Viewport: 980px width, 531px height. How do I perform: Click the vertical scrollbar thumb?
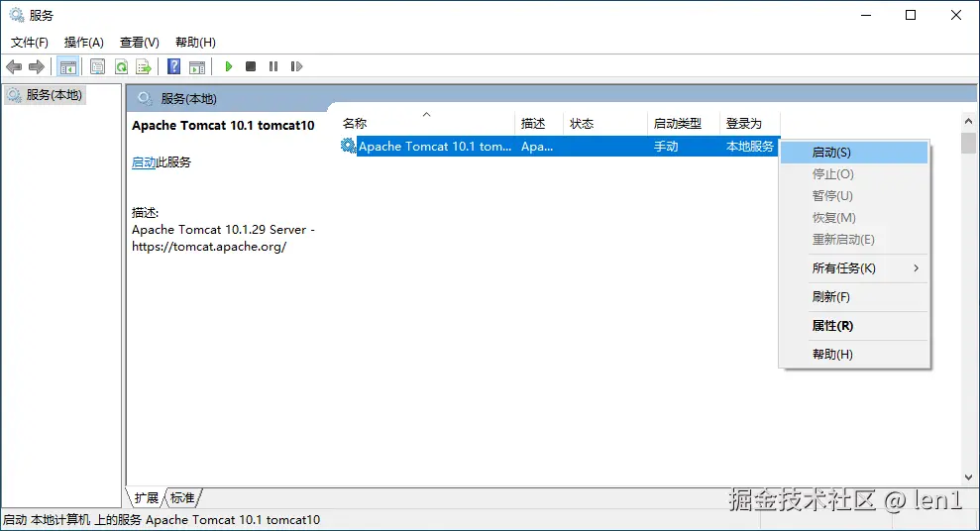click(968, 143)
